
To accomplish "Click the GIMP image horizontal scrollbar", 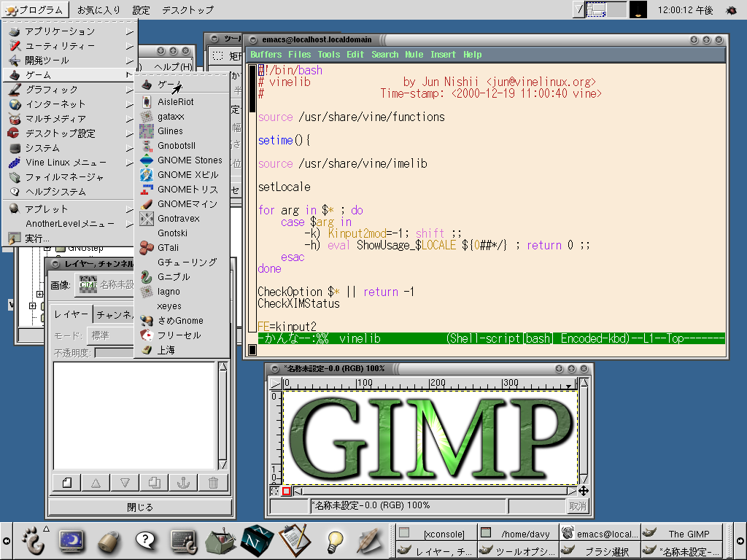I will [435, 491].
